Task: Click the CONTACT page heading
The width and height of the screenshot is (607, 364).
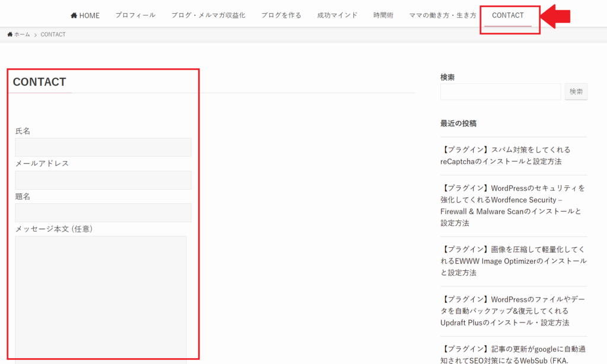Action: (x=40, y=82)
